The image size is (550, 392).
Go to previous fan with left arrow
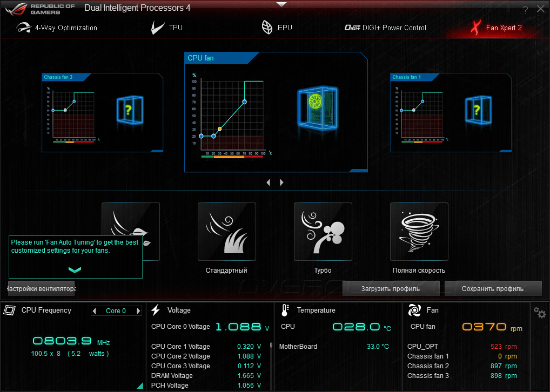pyautogui.click(x=269, y=183)
